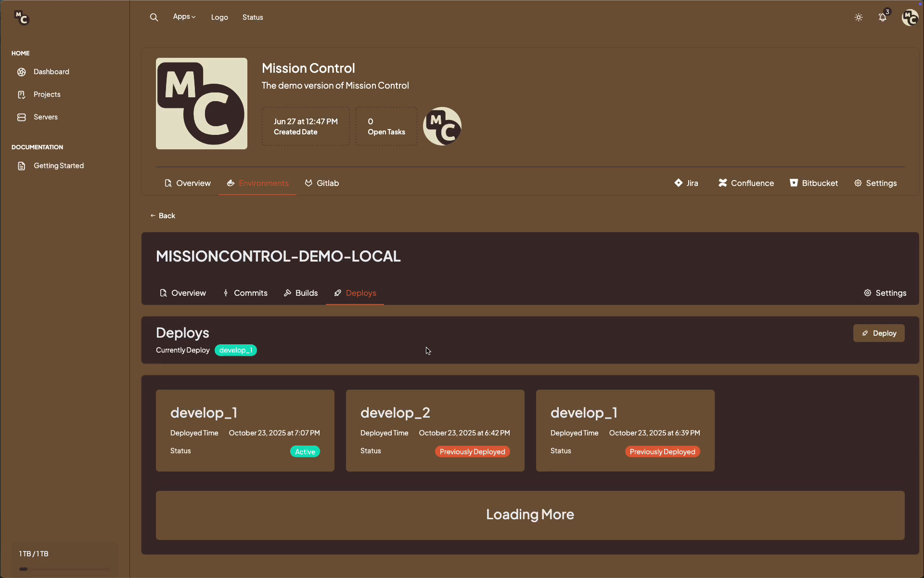Click the Back link
The height and width of the screenshot is (578, 924).
pos(163,216)
